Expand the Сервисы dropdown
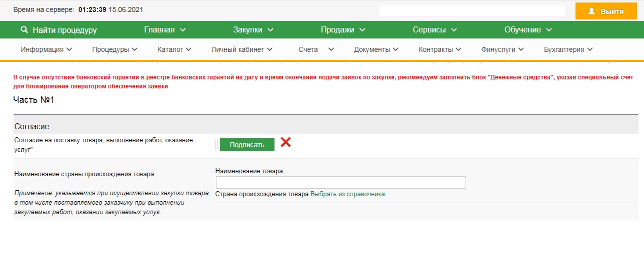 pos(434,30)
